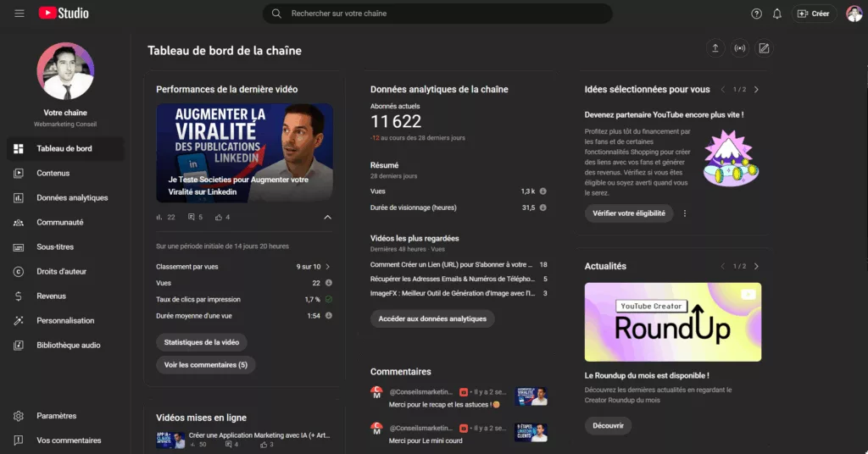
Task: Open video Comment Créer un Lien (URL)
Action: pyautogui.click(x=451, y=265)
